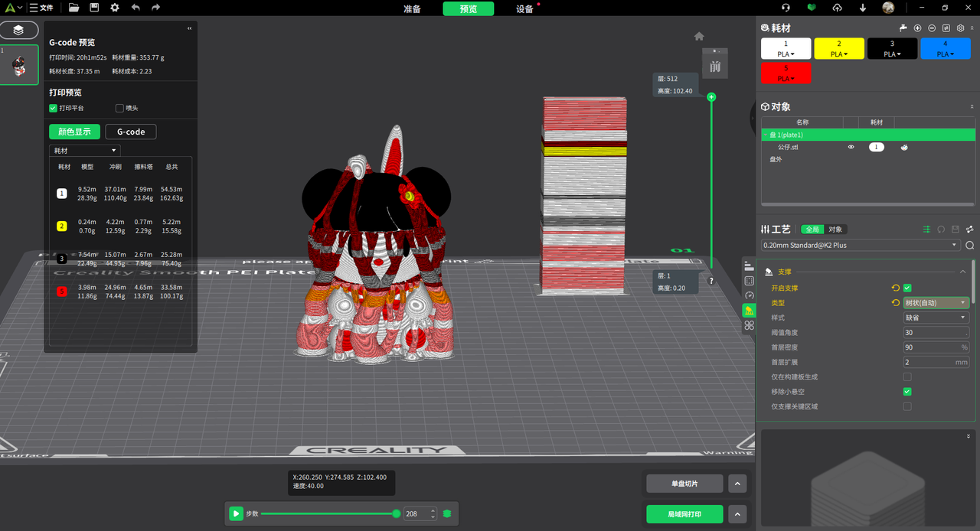
Task: Uncheck 移除小悬空 checkbox
Action: point(907,392)
